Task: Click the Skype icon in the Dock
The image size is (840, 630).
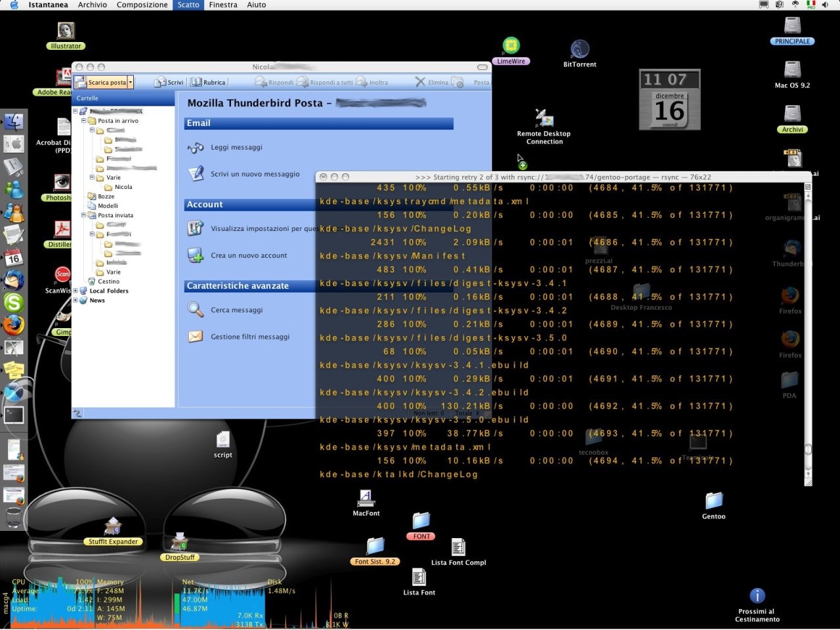Action: pyautogui.click(x=14, y=303)
